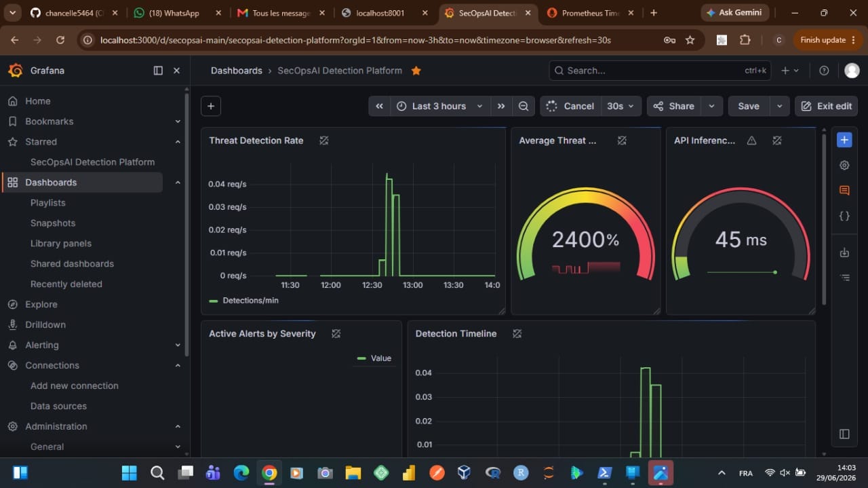The height and width of the screenshot is (488, 868).
Task: Open the plus New dropdown in header
Action: [x=790, y=71]
